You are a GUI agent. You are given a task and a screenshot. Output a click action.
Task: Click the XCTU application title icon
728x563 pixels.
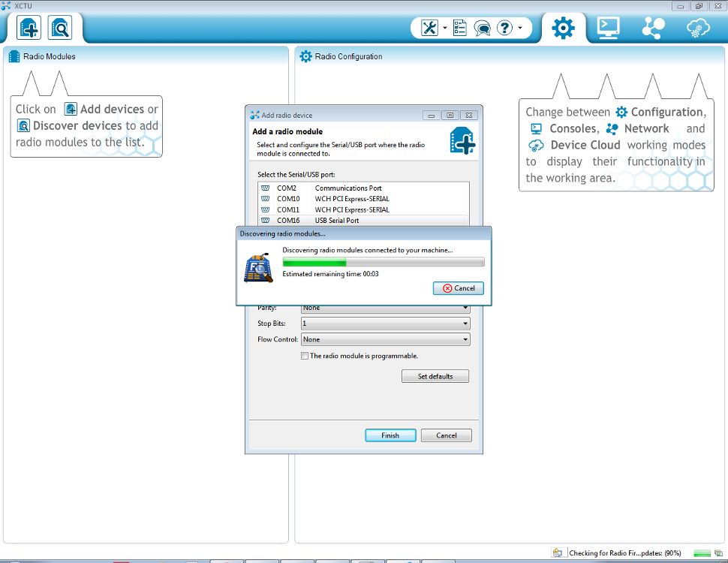tap(6, 5)
